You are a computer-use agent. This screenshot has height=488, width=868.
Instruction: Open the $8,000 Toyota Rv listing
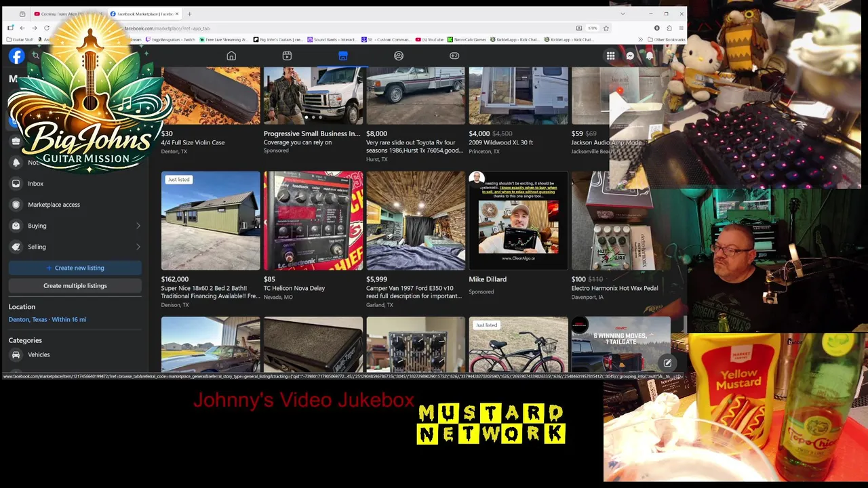coord(416,115)
